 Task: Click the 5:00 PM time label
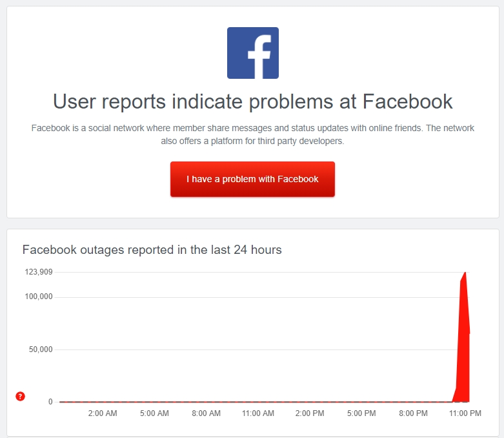tap(361, 413)
